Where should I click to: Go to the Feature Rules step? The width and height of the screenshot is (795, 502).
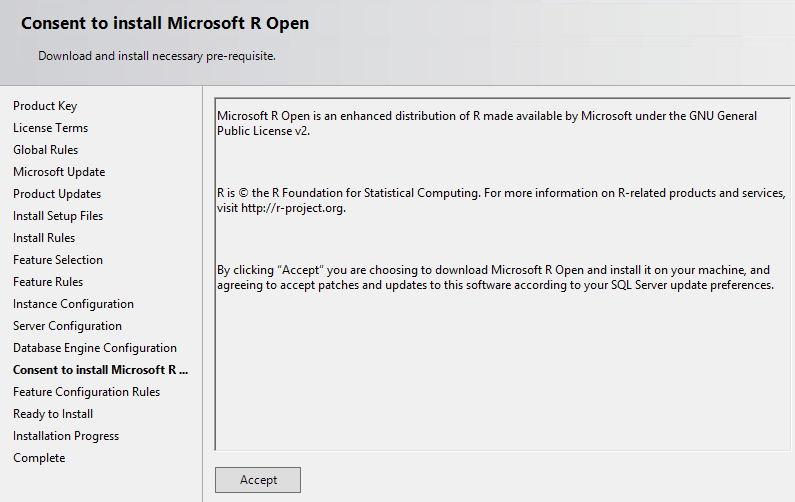tap(48, 282)
